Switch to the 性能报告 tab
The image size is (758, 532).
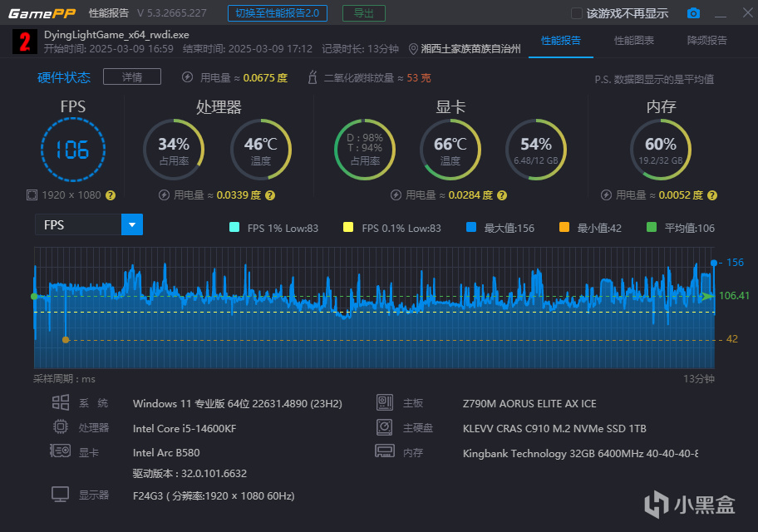[x=561, y=41]
